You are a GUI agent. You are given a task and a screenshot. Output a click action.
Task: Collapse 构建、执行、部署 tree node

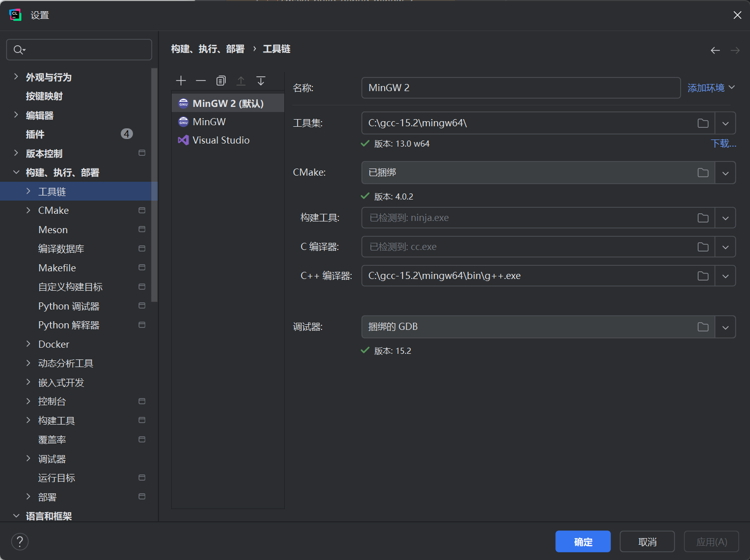click(x=16, y=173)
